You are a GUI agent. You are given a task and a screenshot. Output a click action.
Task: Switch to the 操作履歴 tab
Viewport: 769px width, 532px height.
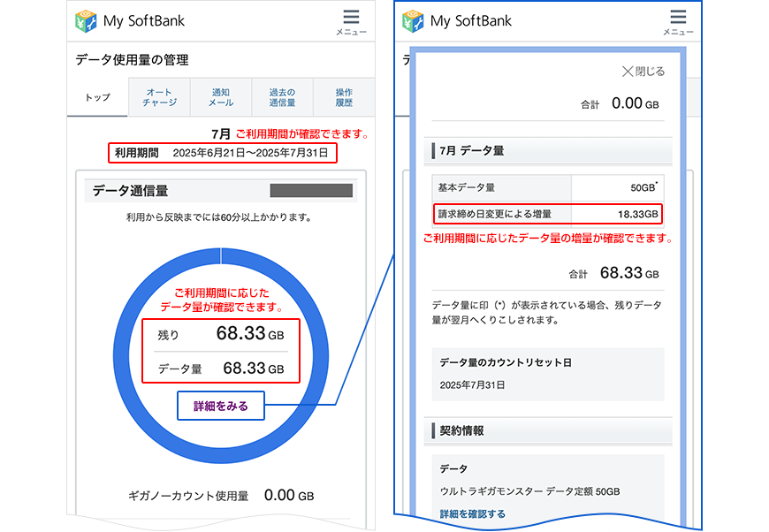coord(344,97)
